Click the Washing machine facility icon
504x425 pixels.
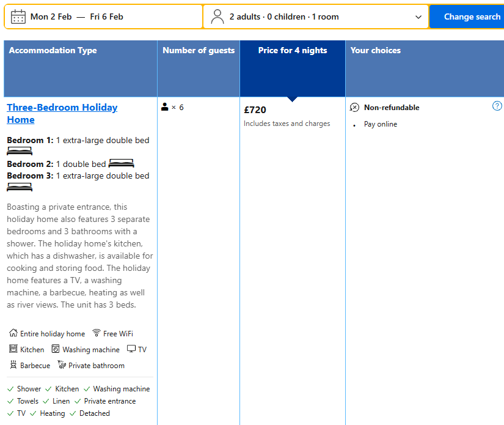pyautogui.click(x=56, y=349)
